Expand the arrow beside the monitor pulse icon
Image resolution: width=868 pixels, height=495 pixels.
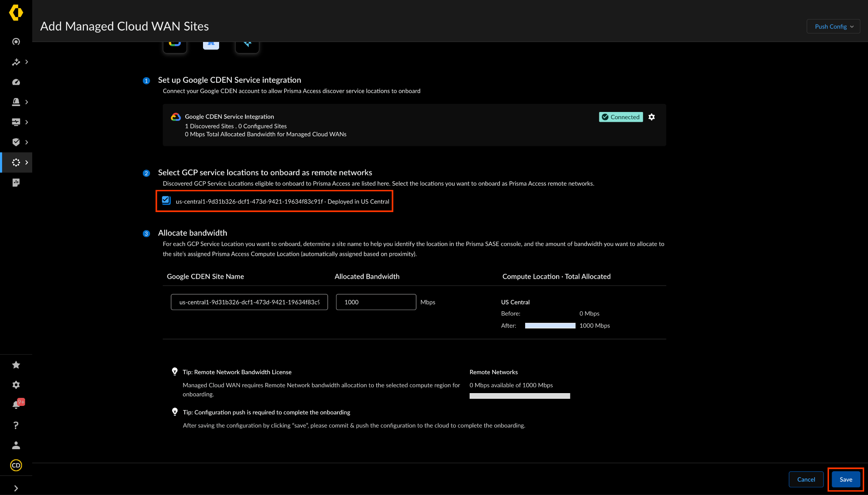tap(27, 122)
